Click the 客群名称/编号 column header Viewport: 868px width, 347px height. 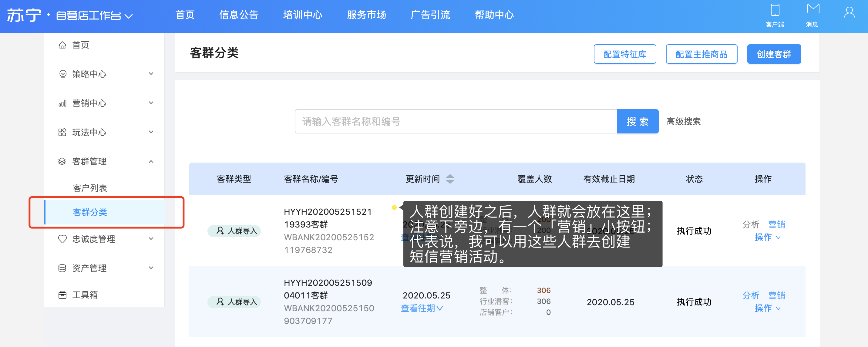pos(311,179)
